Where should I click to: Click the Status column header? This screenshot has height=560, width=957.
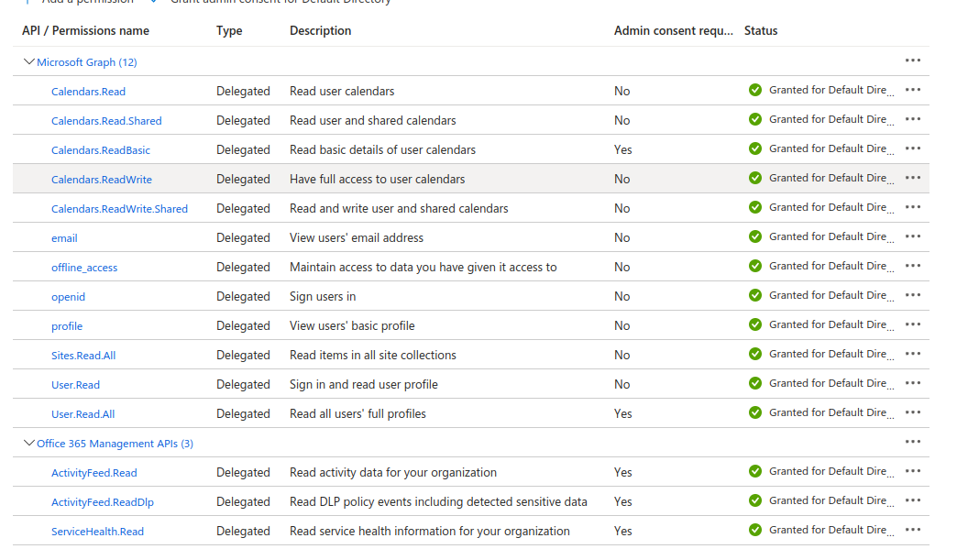761,30
